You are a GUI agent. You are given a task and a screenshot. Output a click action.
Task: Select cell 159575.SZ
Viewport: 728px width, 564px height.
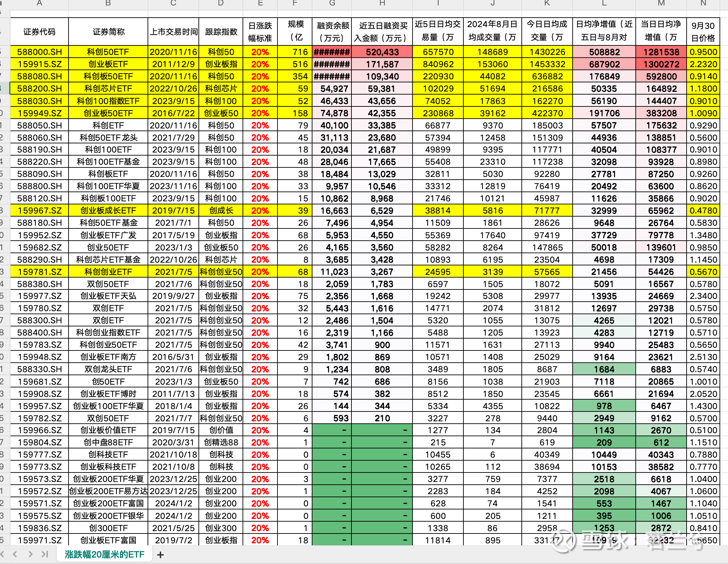click(39, 516)
